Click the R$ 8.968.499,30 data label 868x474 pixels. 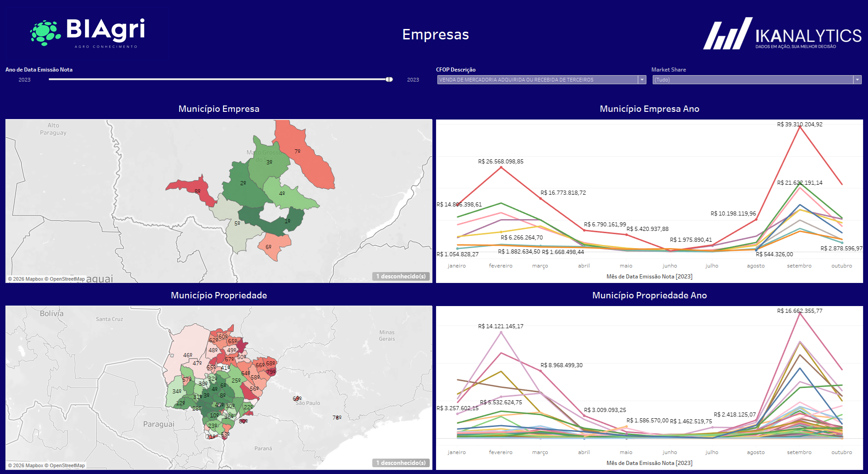(x=561, y=365)
